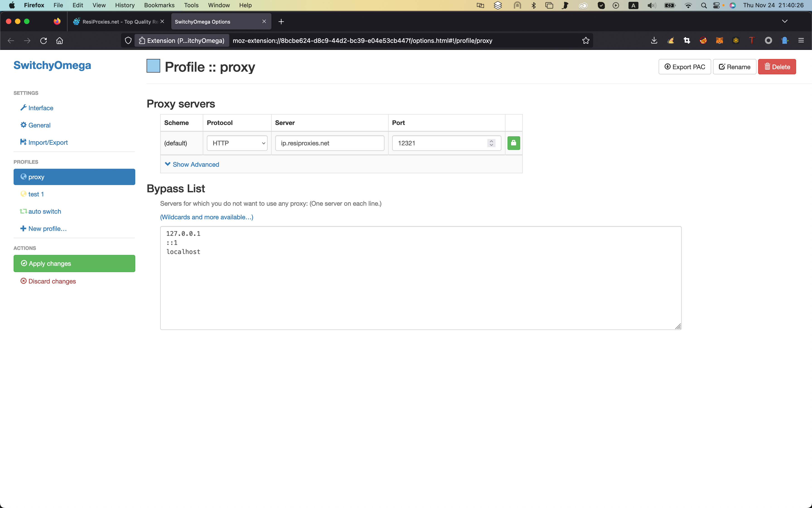Click the volume icon in menu bar
This screenshot has width=812, height=508.
tap(651, 5)
